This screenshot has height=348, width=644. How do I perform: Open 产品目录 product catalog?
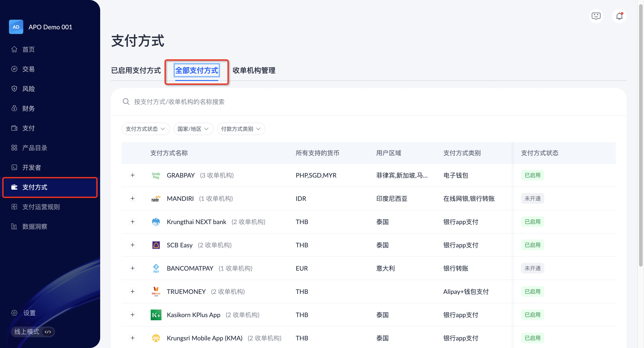tap(34, 148)
